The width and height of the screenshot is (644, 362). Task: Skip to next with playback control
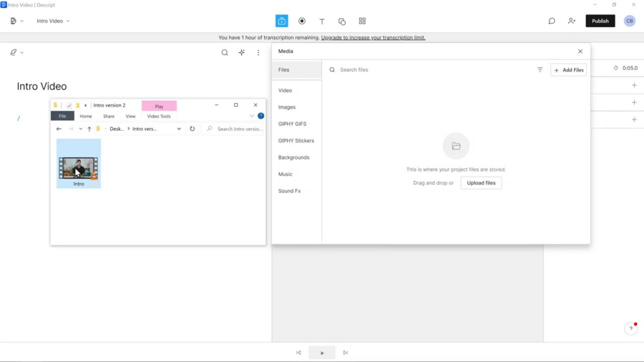click(x=345, y=353)
